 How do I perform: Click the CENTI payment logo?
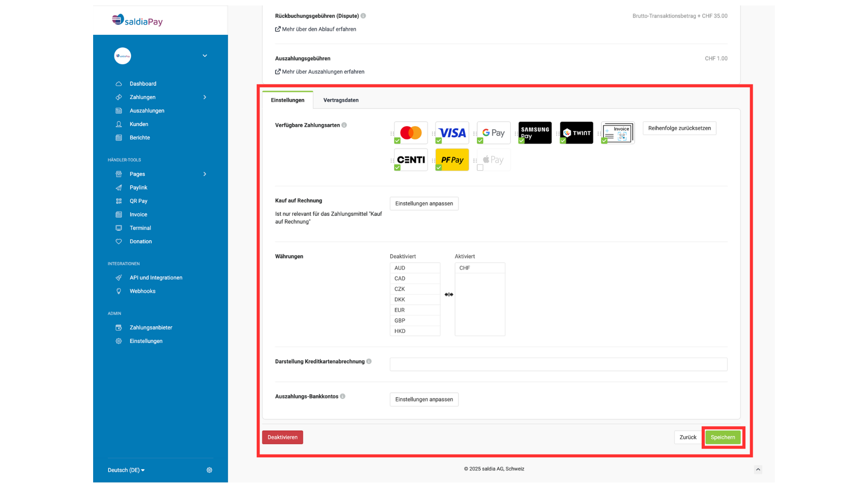click(x=411, y=160)
